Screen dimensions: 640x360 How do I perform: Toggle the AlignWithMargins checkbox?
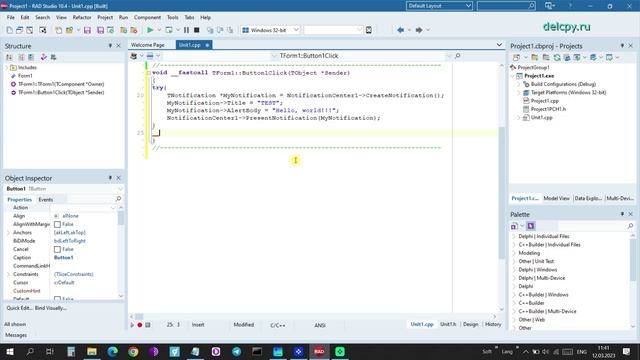(58, 224)
